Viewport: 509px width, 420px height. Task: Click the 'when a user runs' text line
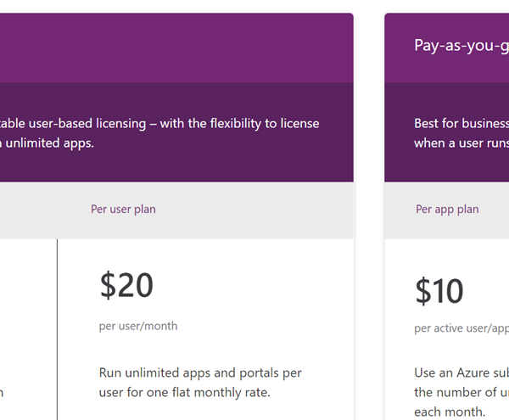[x=461, y=143]
